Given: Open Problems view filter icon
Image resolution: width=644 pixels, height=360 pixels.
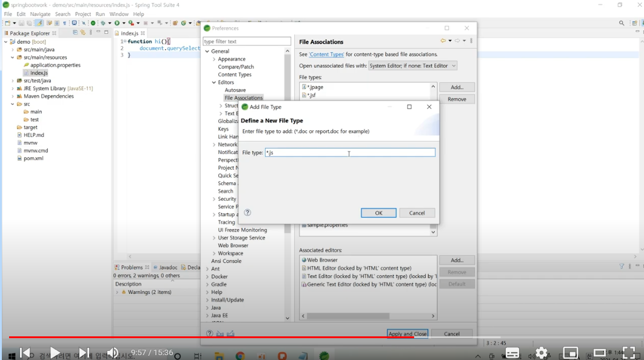Looking at the screenshot, I should point(622,267).
